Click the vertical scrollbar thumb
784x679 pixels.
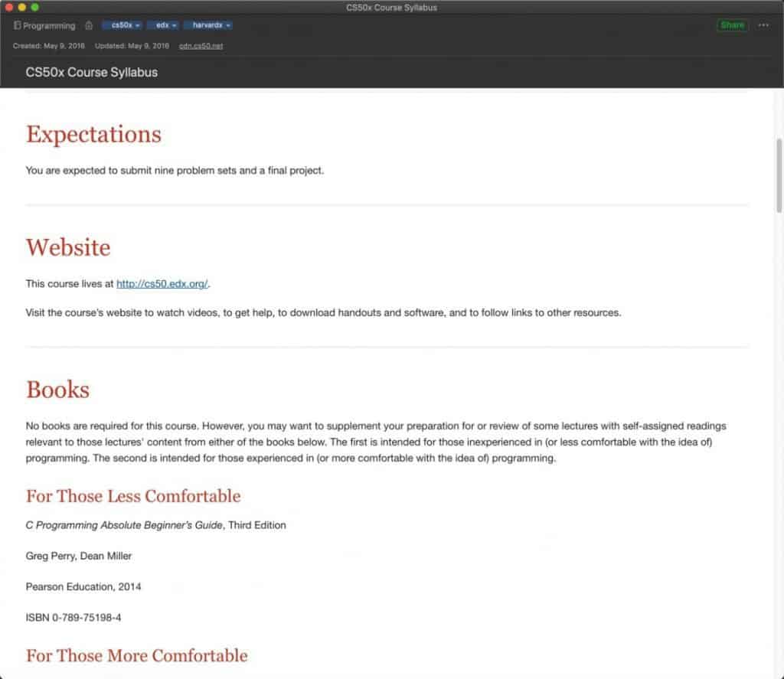779,176
